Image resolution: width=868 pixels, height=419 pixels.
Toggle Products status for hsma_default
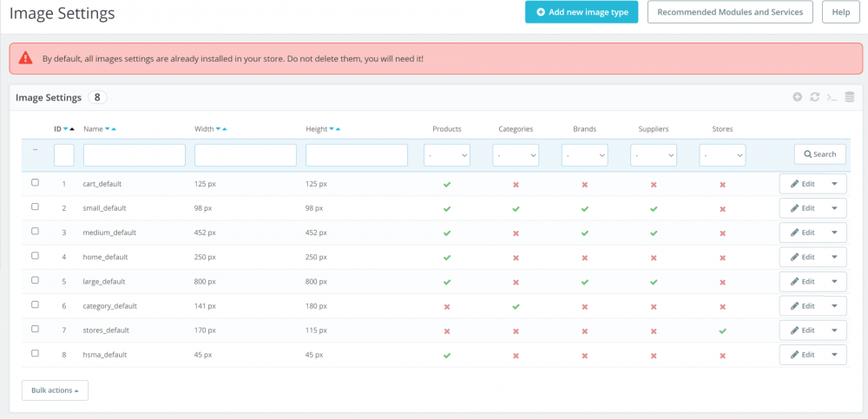447,355
